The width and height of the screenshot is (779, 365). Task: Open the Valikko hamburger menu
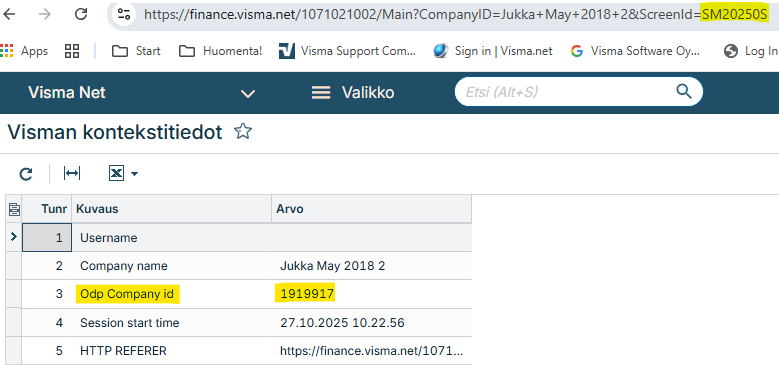(353, 92)
